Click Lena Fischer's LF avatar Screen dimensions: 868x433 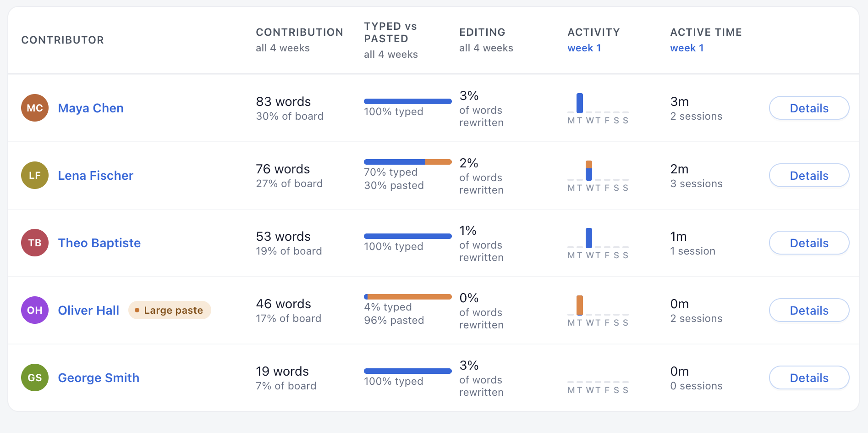[x=35, y=175]
